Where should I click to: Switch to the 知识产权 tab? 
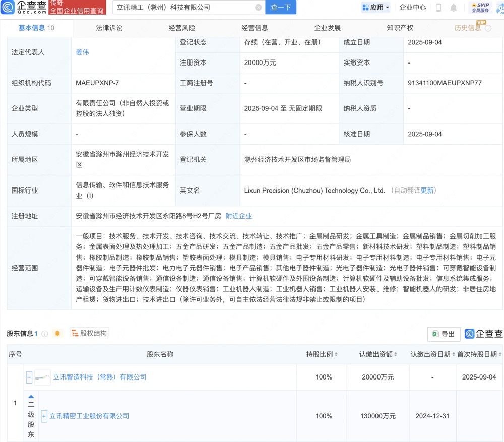coord(400,28)
